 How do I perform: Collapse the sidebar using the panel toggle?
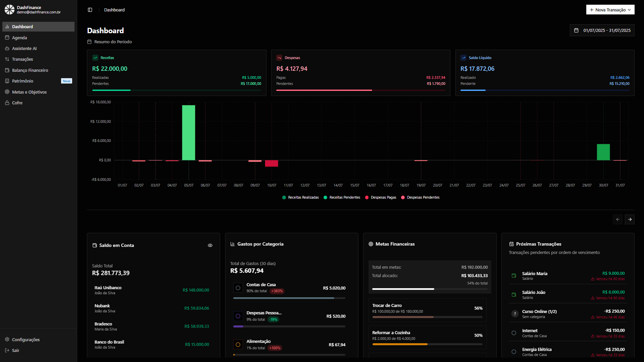(x=90, y=10)
